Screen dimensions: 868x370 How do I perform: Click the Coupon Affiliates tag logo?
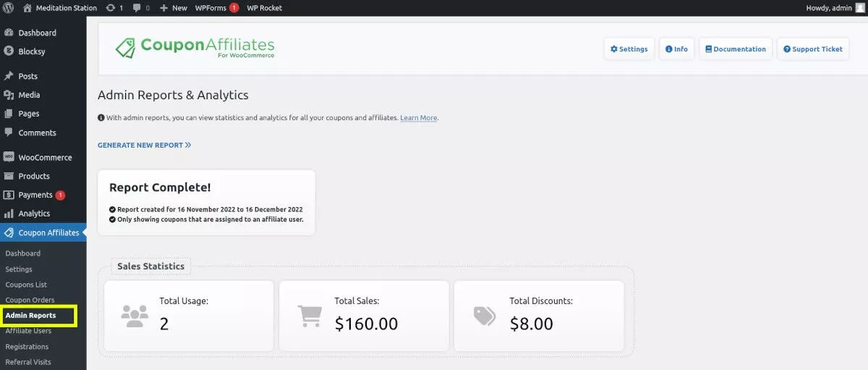point(126,49)
